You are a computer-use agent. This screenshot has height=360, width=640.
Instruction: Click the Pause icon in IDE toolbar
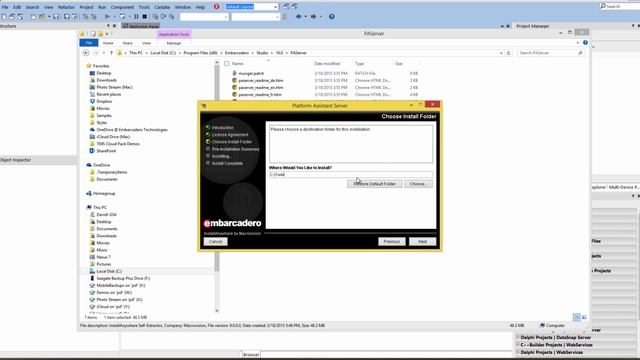tap(136, 17)
